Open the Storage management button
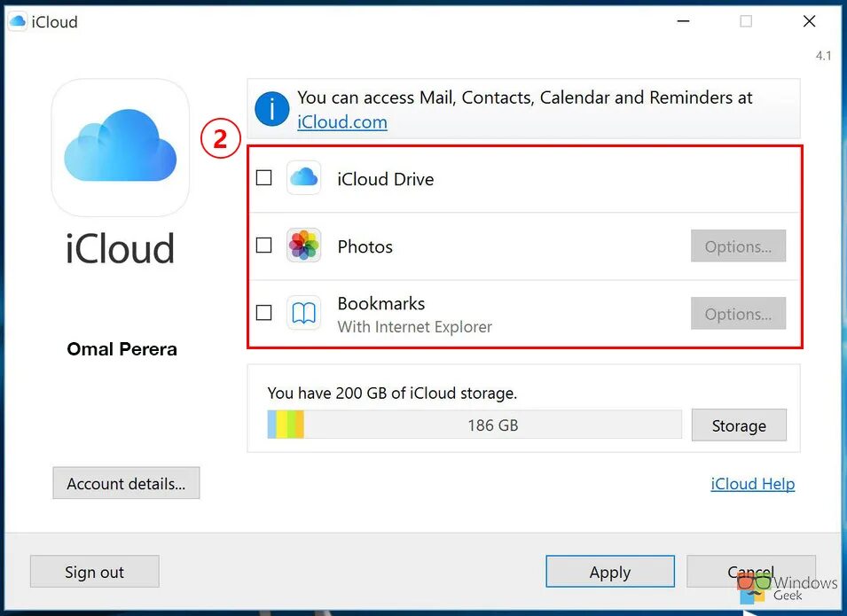 pyautogui.click(x=739, y=425)
